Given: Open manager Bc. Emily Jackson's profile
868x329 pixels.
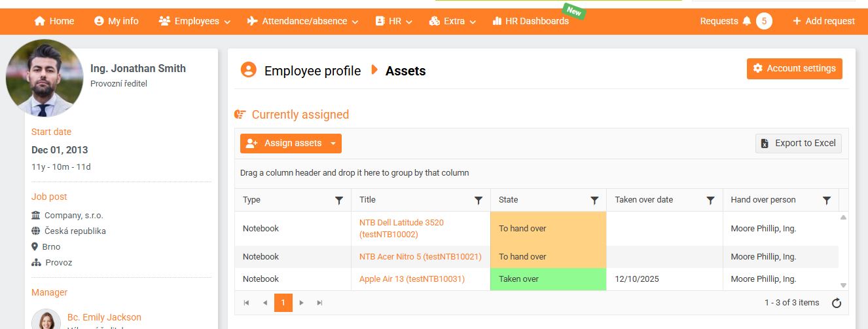Looking at the screenshot, I should tap(104, 317).
